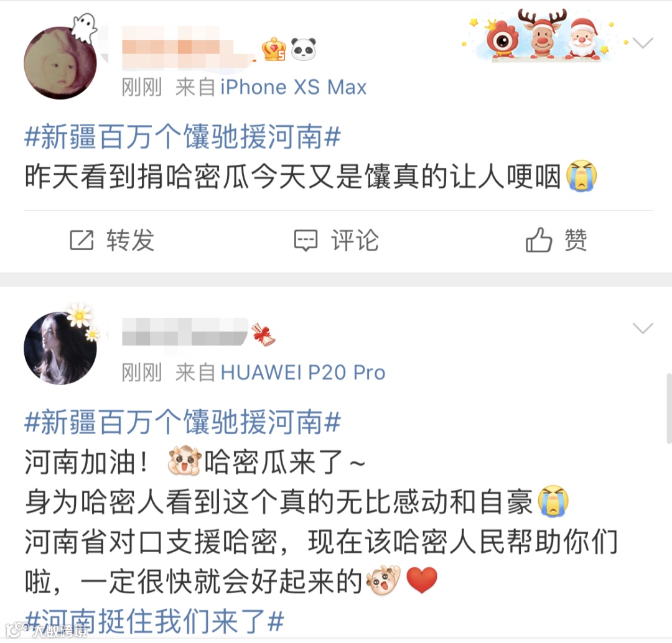
Task: Tap the HUAWEI P20 Pro source link
Action: pyautogui.click(x=303, y=372)
